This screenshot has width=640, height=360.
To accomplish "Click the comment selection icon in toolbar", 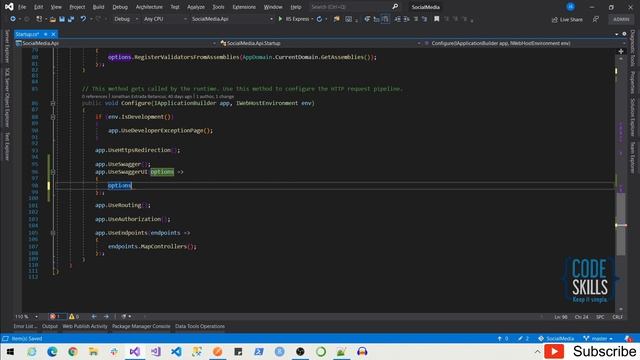I will 416,19.
